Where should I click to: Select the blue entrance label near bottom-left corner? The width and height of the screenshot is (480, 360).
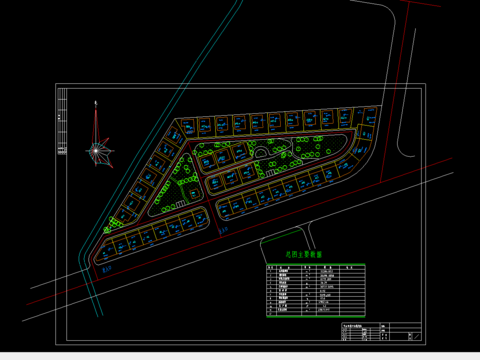(106, 269)
